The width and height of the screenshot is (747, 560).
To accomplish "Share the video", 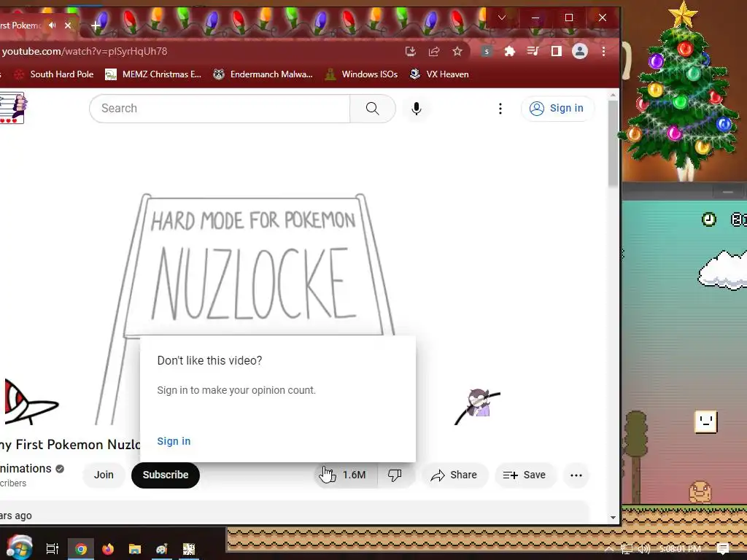I will [x=454, y=475].
